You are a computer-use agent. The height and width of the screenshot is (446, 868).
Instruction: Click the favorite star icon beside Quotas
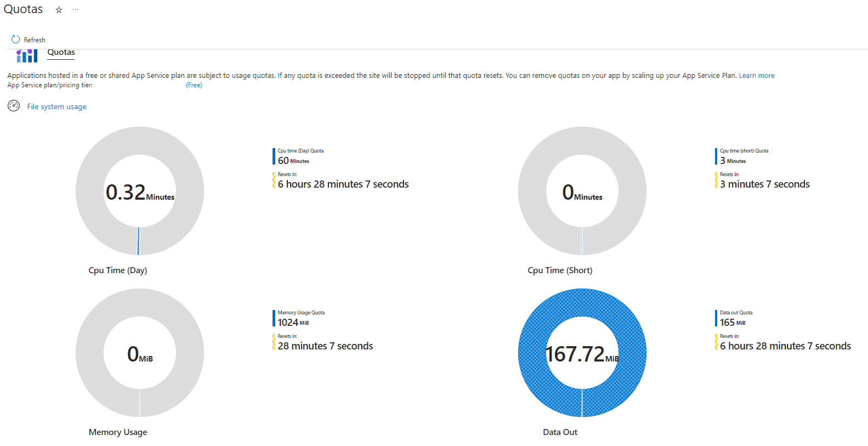click(x=59, y=10)
